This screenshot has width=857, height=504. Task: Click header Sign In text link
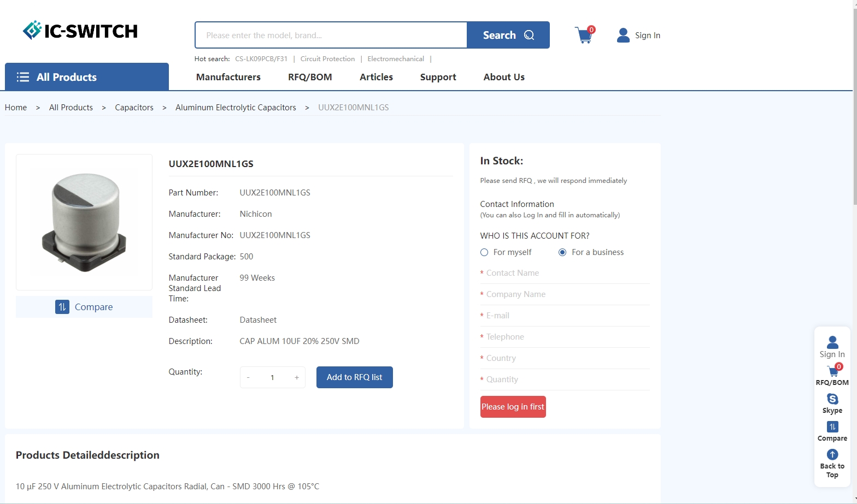[648, 35]
